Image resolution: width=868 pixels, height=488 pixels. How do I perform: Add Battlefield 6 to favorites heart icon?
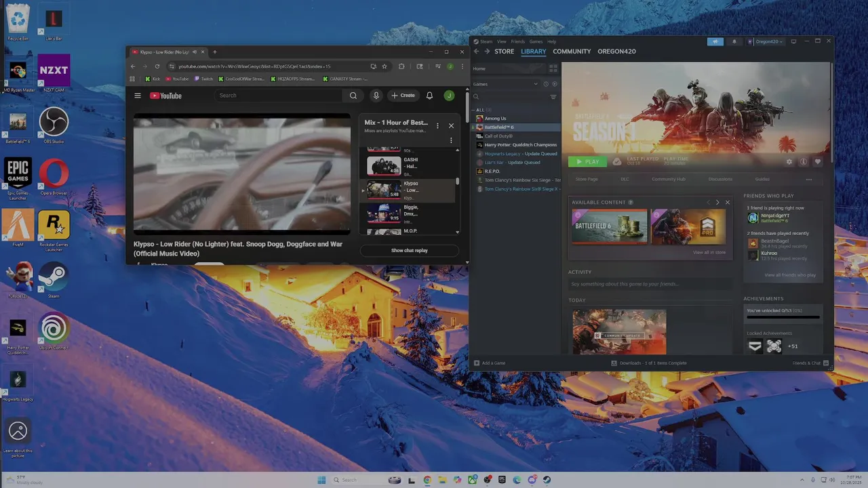tap(817, 162)
